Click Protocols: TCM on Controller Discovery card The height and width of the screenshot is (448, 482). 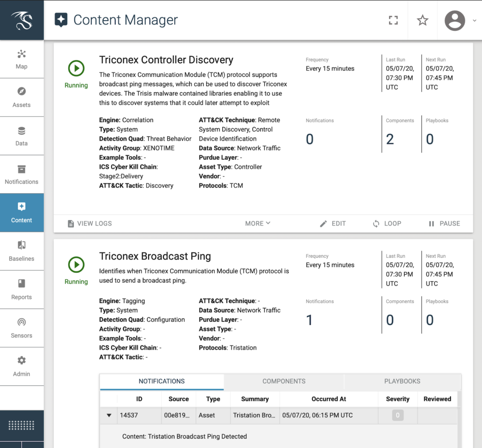pos(221,186)
